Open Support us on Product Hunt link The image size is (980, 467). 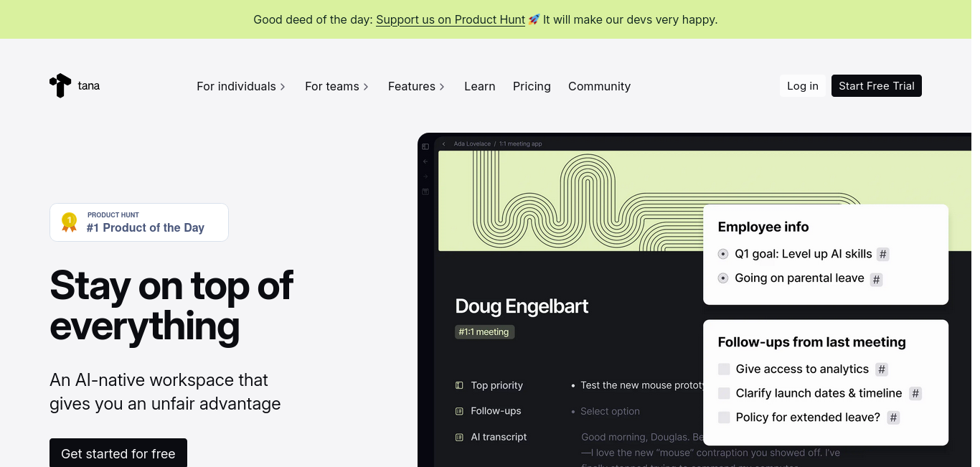tap(451, 19)
